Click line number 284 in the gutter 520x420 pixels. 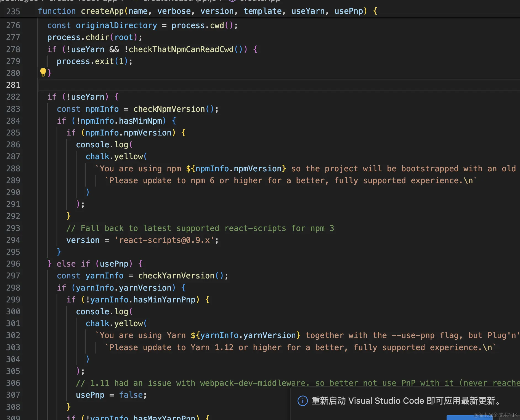point(13,121)
